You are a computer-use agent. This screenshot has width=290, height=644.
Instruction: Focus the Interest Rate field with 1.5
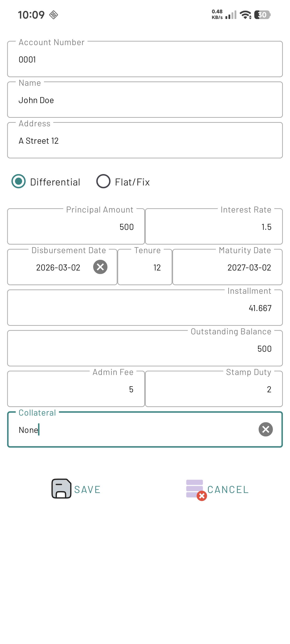tap(214, 226)
